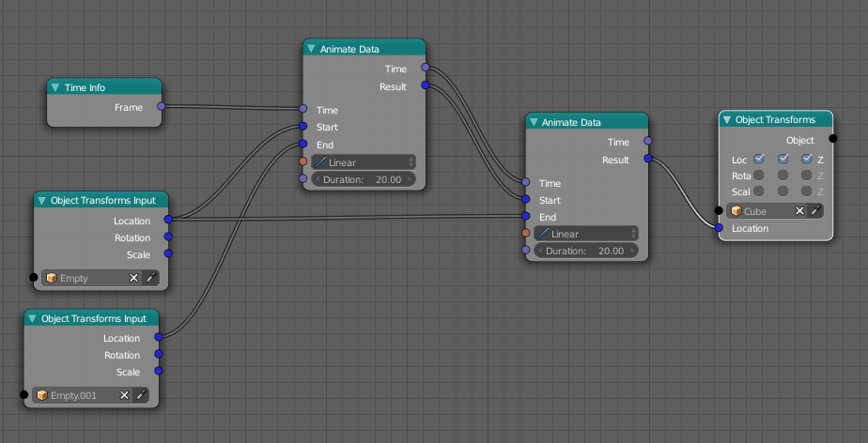Viewport: 868px width, 443px height.
Task: Select the Empty.001 object name field
Action: click(x=84, y=395)
